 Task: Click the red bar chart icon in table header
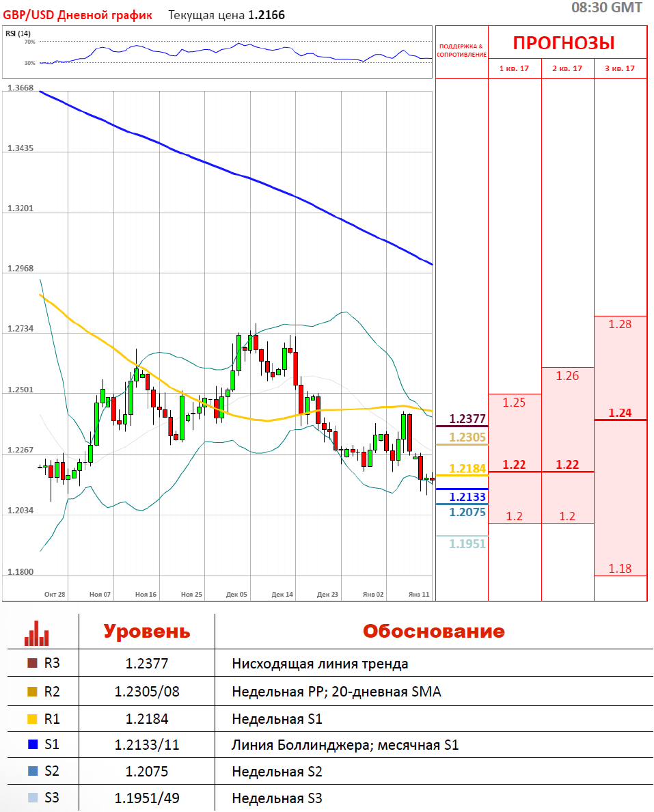coord(37,633)
